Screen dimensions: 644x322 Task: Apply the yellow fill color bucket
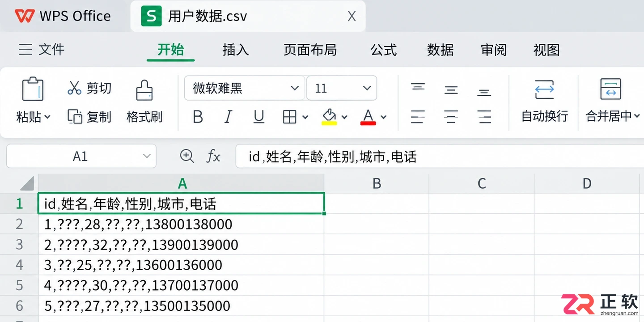tap(330, 117)
